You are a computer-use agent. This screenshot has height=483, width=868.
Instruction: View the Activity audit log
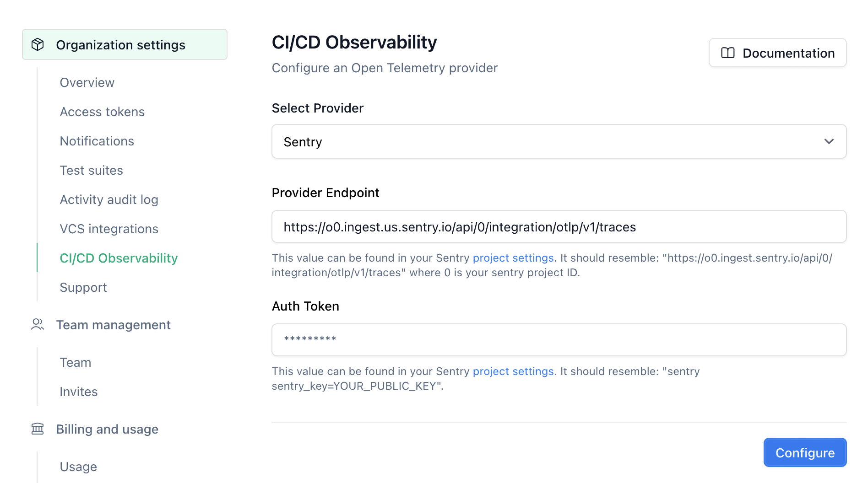(109, 200)
